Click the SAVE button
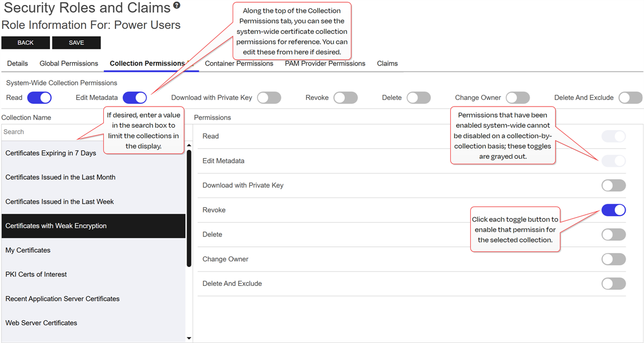Viewport: 644px width, 343px height. tap(77, 43)
